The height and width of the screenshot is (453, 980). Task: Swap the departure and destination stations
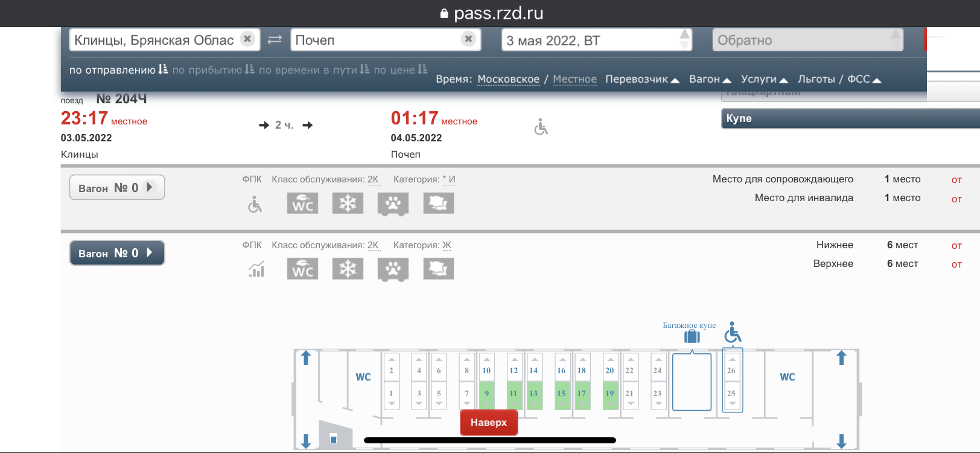(x=275, y=40)
